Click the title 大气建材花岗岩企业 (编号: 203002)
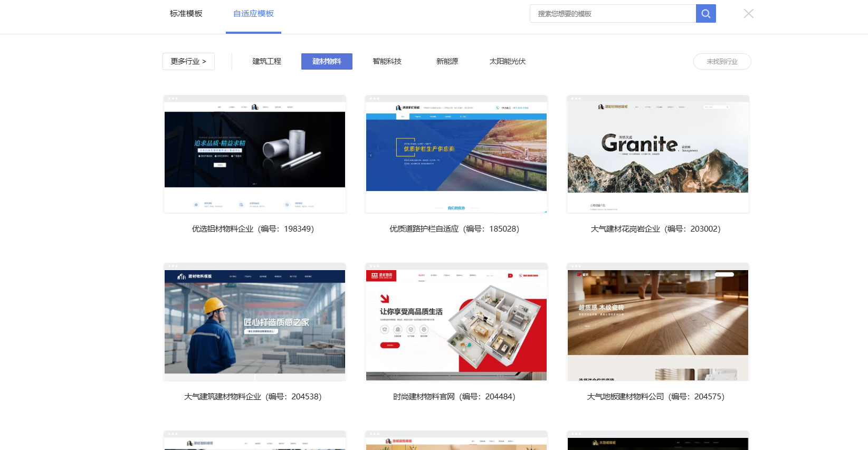Image resolution: width=868 pixels, height=450 pixels. (655, 229)
